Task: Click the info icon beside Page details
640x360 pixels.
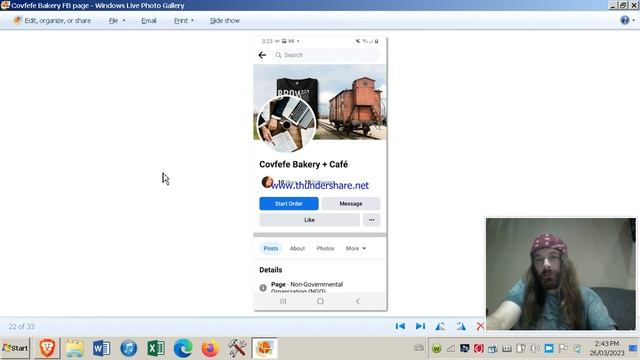Action: pyautogui.click(x=263, y=287)
